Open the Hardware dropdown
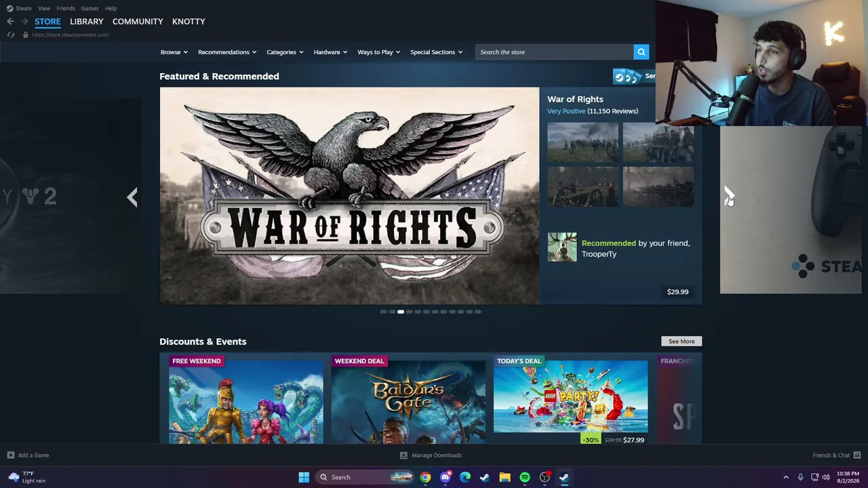This screenshot has height=488, width=868. pyautogui.click(x=330, y=52)
